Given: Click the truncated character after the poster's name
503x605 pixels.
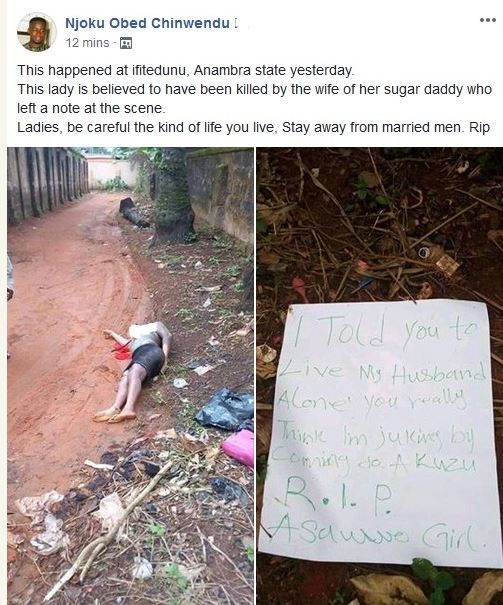Looking at the screenshot, I should tap(236, 23).
